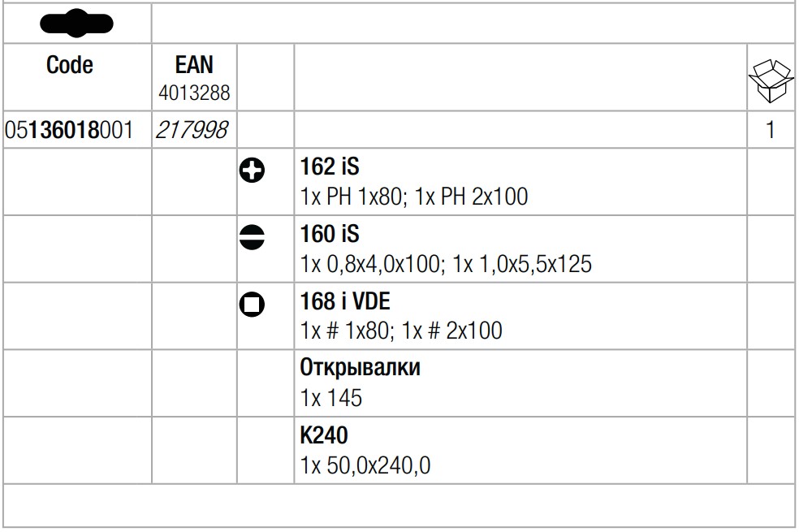Click the 1x 50,0x240,0 dimension text
The image size is (799, 532).
coord(365,465)
